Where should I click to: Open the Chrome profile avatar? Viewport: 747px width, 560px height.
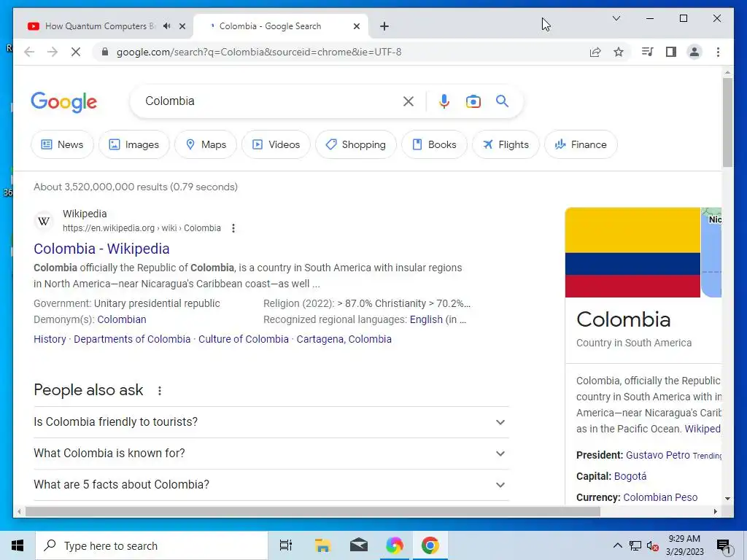coord(694,52)
